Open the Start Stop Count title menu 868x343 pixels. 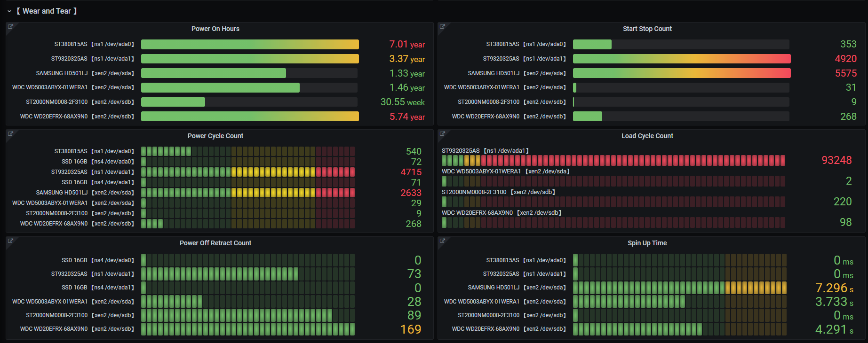point(647,29)
